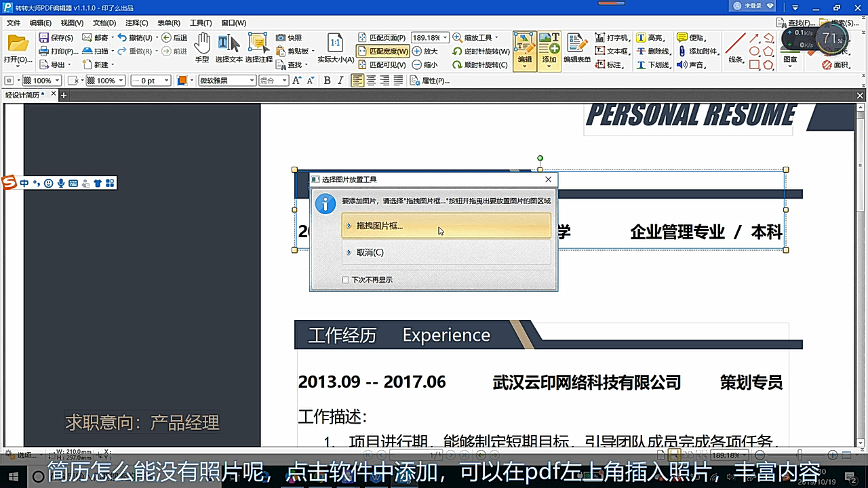Open the 编辑表单 form editing tool
This screenshot has height=488, width=868.
577,48
